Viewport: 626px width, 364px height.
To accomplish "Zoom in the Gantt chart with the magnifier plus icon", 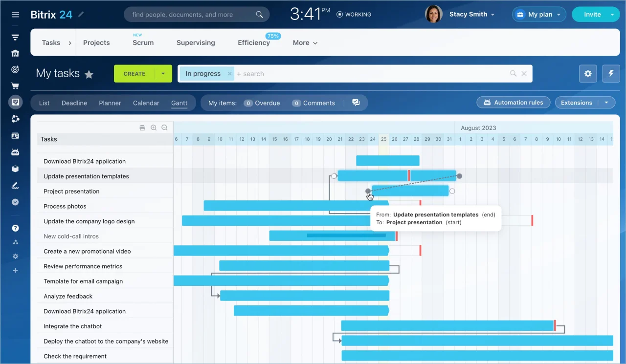I will (x=154, y=128).
